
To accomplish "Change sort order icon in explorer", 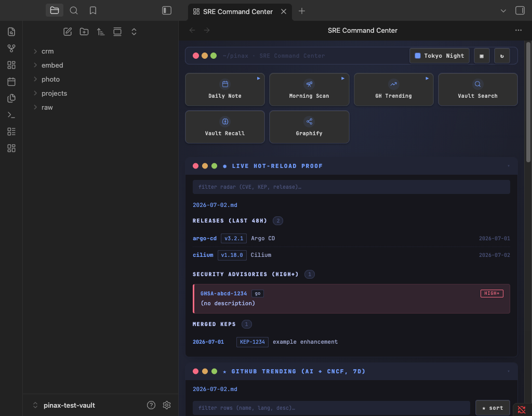I will pyautogui.click(x=101, y=32).
